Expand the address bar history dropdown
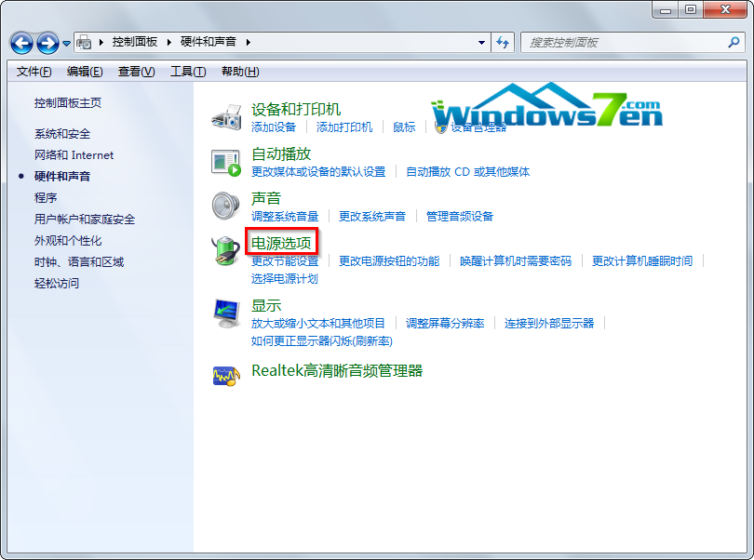754x560 pixels. click(481, 42)
